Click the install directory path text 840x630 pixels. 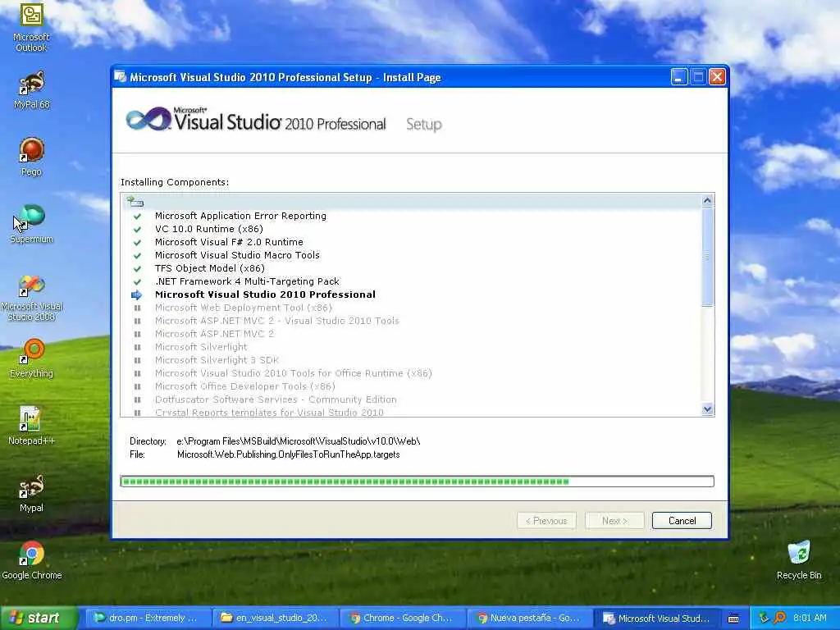pos(299,441)
